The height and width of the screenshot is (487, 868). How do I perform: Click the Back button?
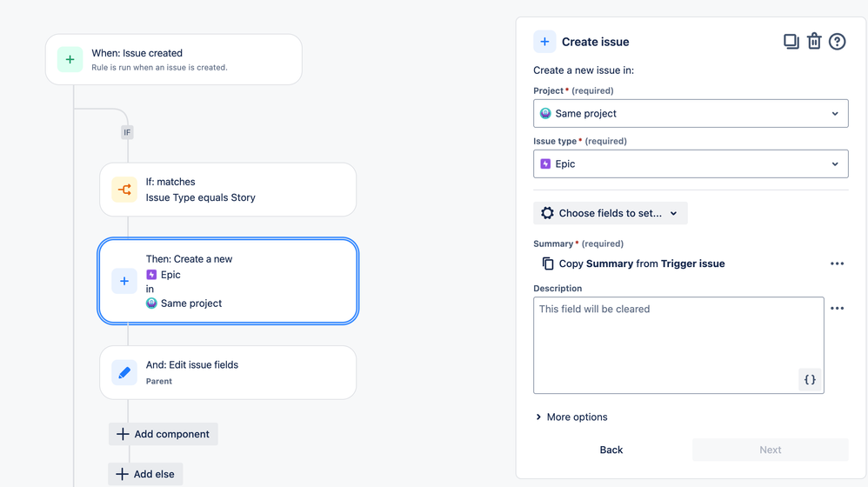(611, 450)
